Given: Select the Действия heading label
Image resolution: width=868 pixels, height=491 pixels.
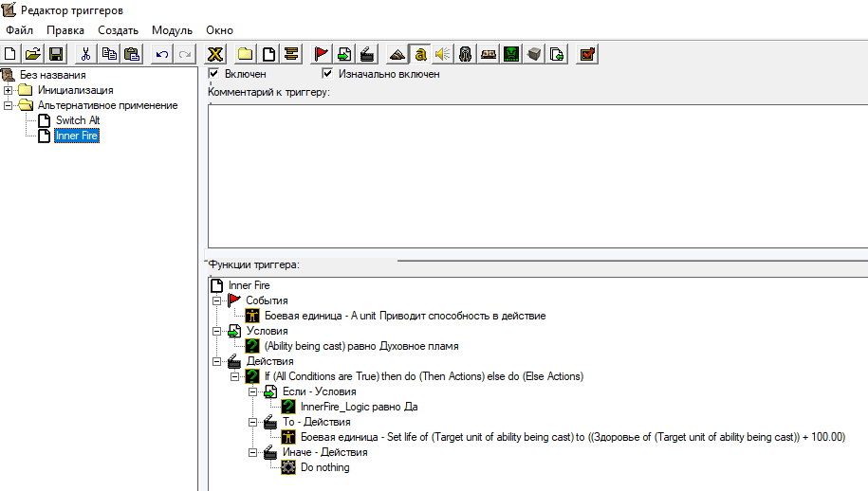Looking at the screenshot, I should click(x=269, y=362).
